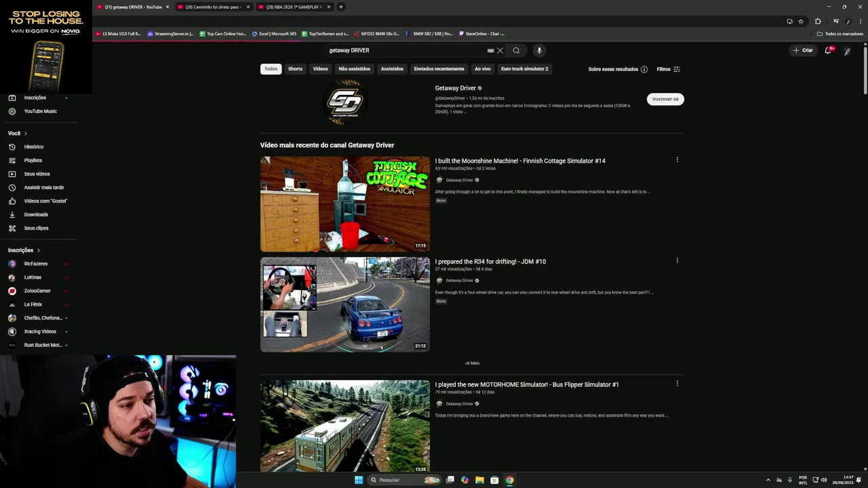Switch to NBA 2K26 GAMEPLAY browser tab
Screen dimensions: 868x488
tap(294, 7)
